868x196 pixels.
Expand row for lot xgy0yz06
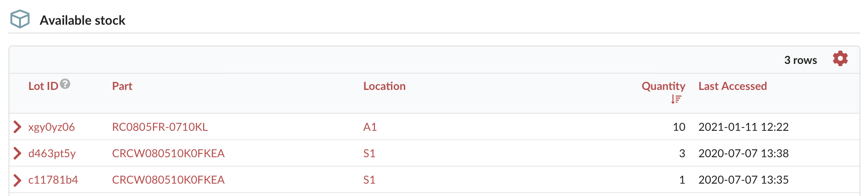(x=17, y=127)
